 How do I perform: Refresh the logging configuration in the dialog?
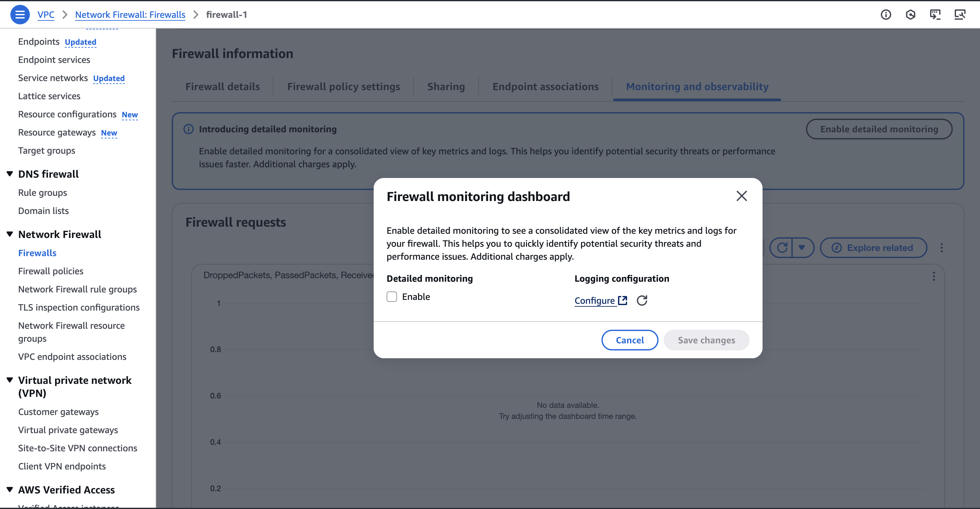642,300
